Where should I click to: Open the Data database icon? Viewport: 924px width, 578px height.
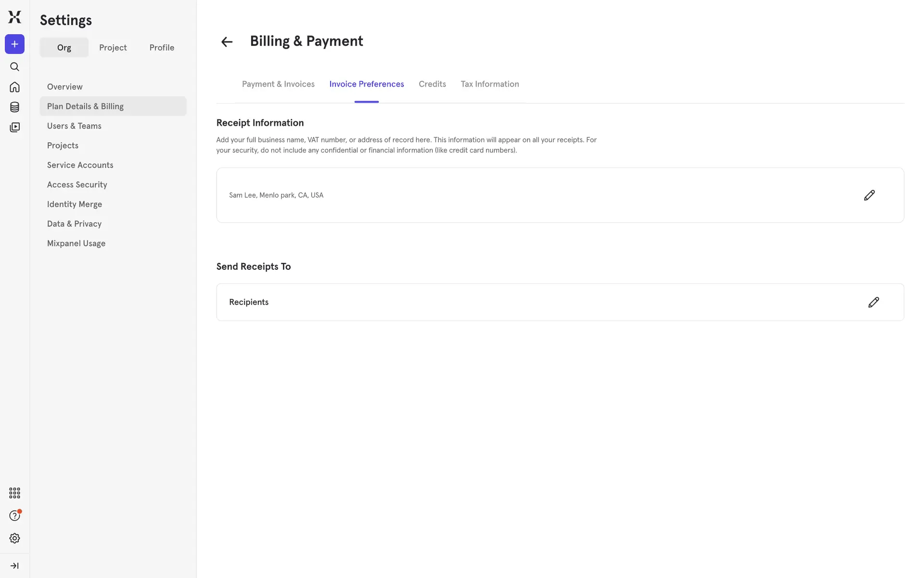click(14, 107)
